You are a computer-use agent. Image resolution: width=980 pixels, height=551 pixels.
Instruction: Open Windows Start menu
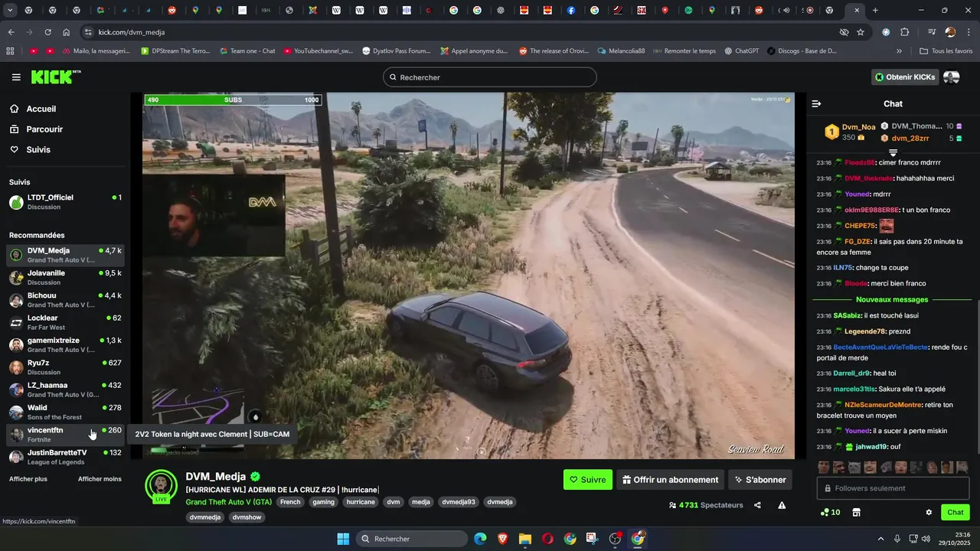(343, 539)
